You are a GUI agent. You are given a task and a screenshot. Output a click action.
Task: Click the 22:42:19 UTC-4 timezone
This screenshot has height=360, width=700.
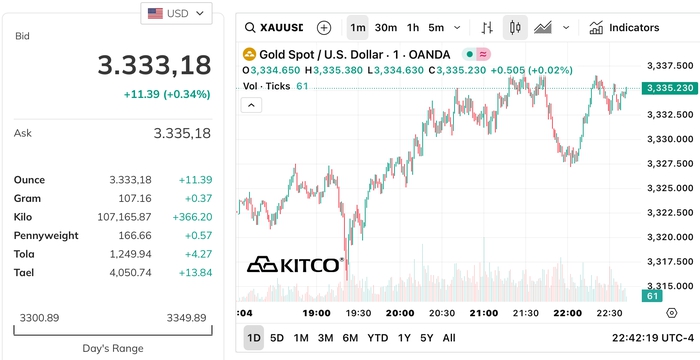pos(653,338)
